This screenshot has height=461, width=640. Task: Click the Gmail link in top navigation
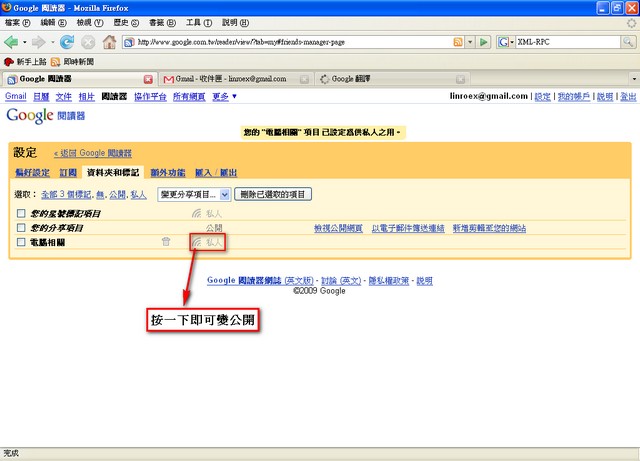click(16, 96)
